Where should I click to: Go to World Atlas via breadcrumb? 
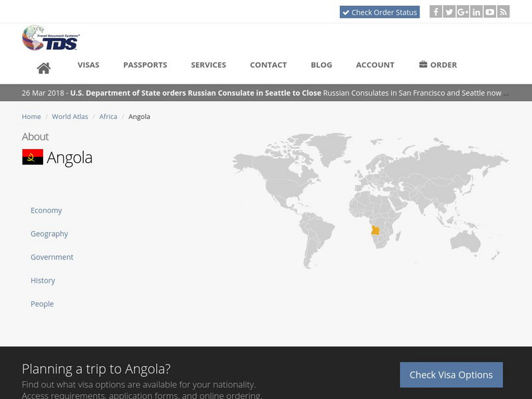pyautogui.click(x=69, y=116)
